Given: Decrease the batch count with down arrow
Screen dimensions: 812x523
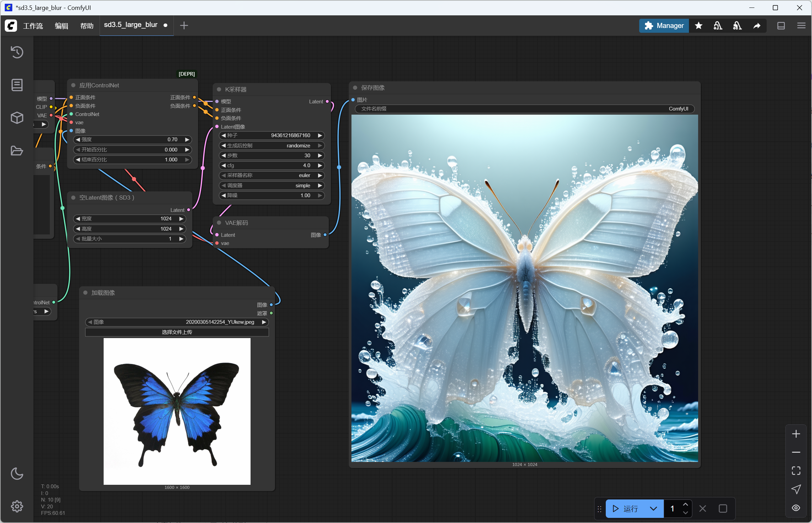Looking at the screenshot, I should coord(686,513).
